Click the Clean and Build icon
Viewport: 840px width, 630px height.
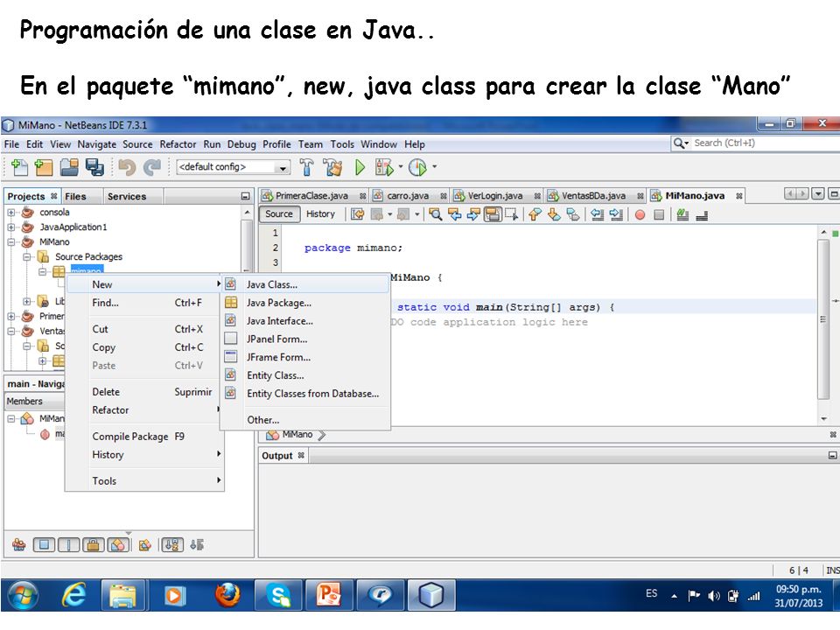coord(332,168)
